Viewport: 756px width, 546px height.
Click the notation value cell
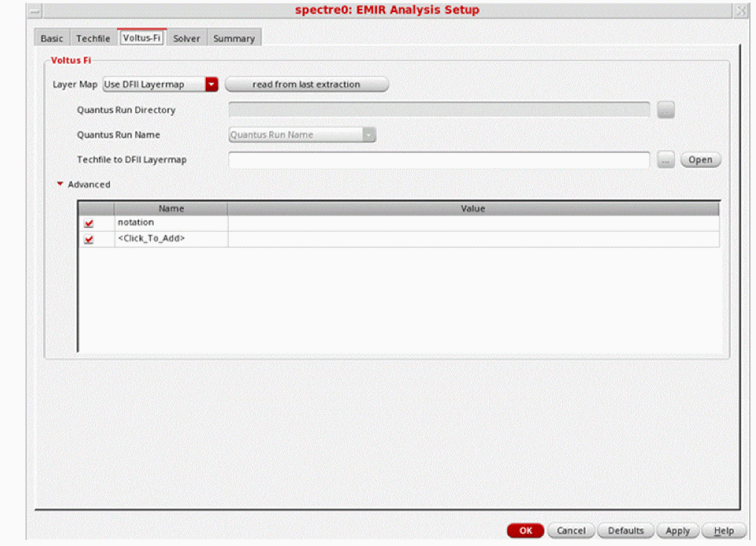[x=474, y=223]
